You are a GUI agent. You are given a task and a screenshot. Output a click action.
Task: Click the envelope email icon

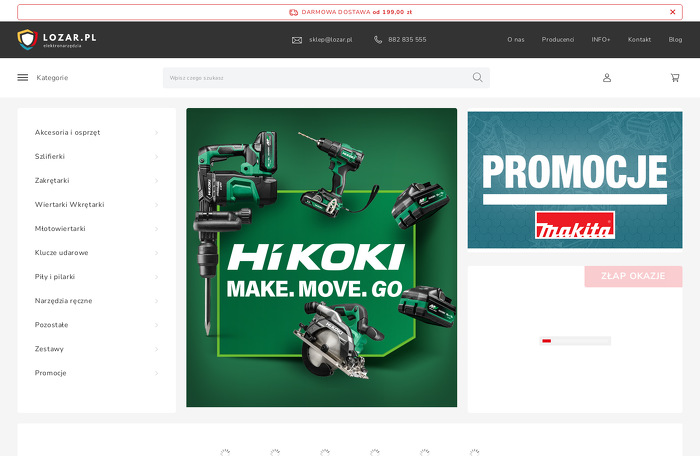coord(297,40)
